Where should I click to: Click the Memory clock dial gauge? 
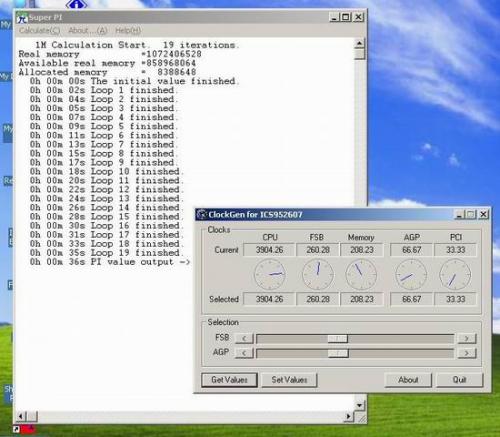coord(361,274)
